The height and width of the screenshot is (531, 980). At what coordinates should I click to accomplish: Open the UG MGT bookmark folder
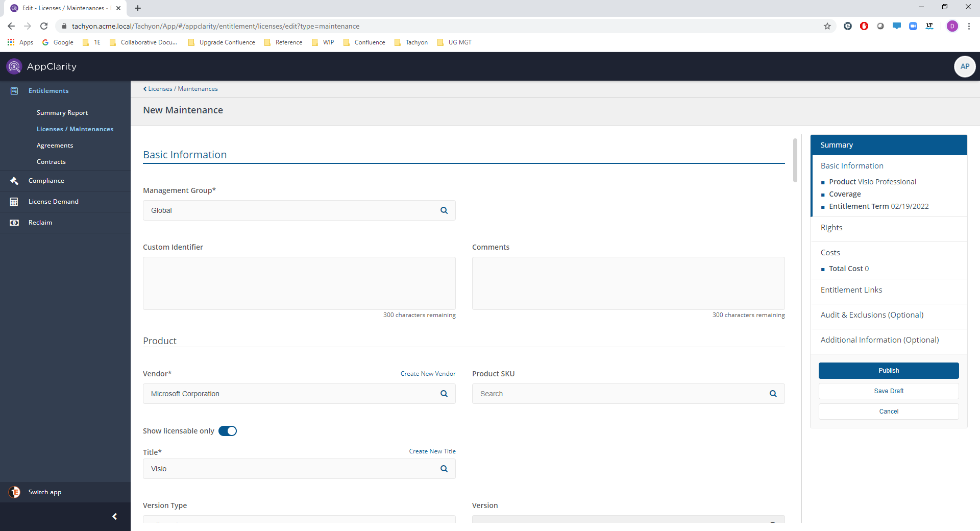pos(454,42)
